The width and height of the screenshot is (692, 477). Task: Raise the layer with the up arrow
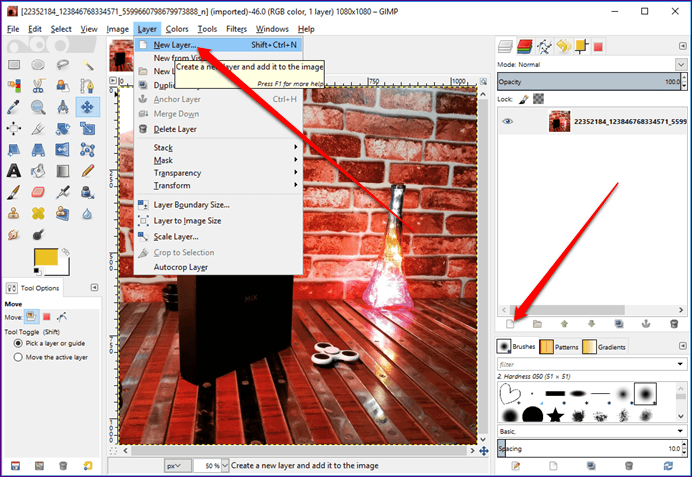(x=564, y=324)
